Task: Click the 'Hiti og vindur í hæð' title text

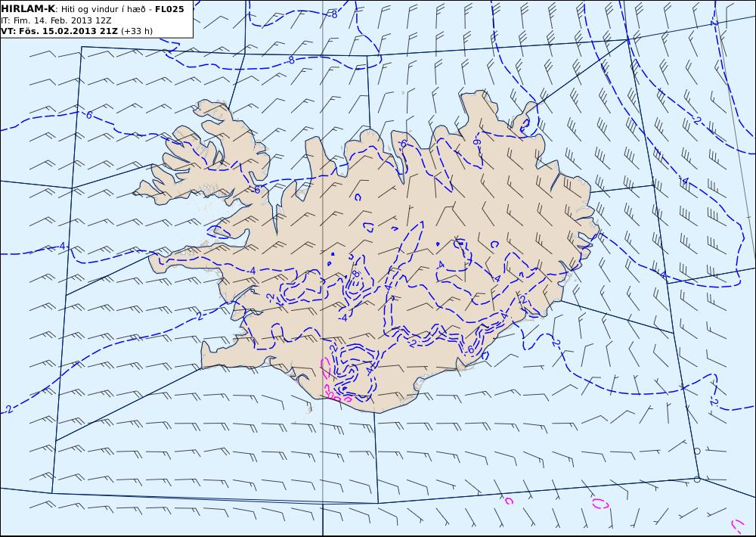Action: click(103, 10)
